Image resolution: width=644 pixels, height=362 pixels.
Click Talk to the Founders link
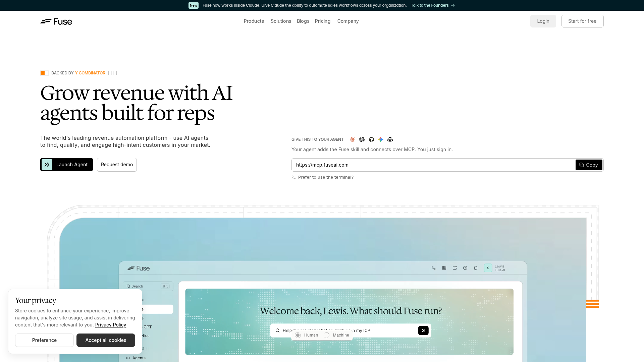tap(430, 5)
